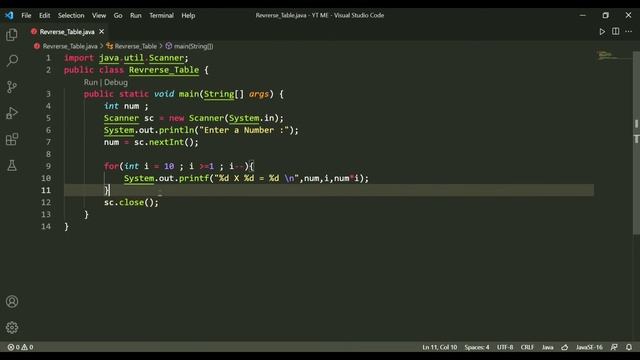Open the View menu
This screenshot has width=640, height=360.
[x=99, y=16]
